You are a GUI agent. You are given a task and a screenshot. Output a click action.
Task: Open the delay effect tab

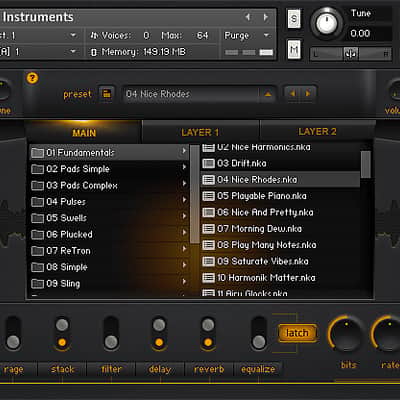click(x=160, y=369)
